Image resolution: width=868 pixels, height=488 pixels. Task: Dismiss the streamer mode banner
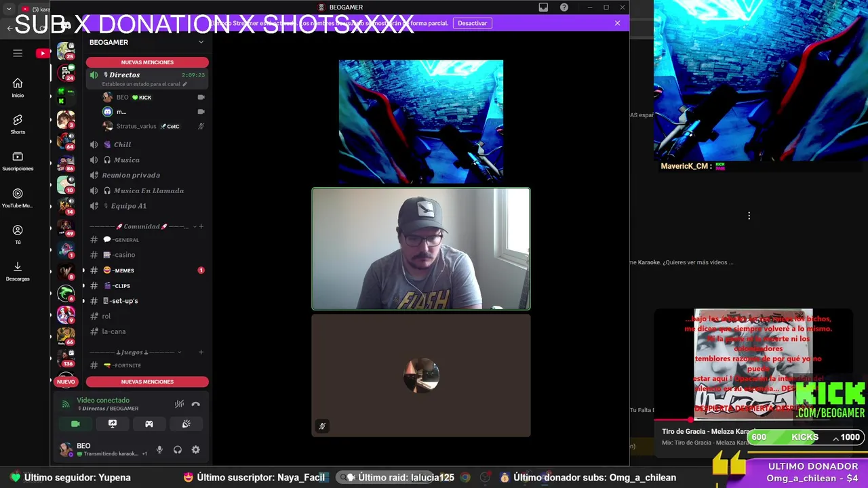617,23
